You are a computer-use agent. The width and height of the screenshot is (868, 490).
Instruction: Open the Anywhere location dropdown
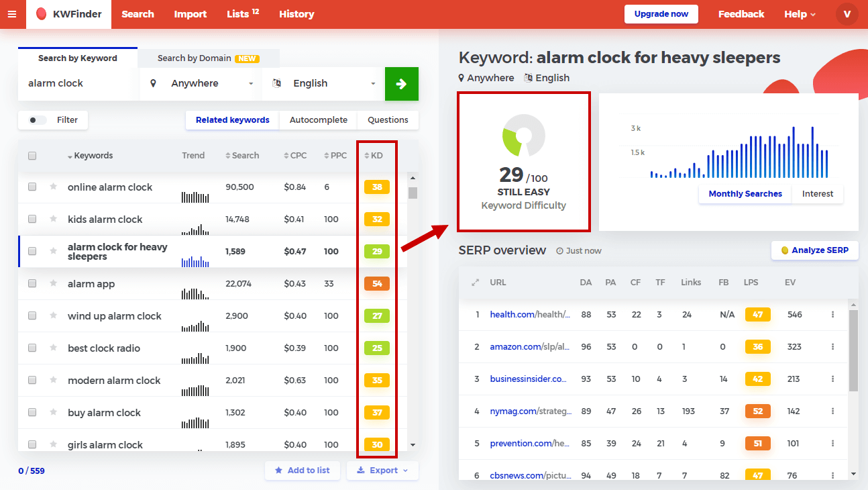tap(201, 84)
